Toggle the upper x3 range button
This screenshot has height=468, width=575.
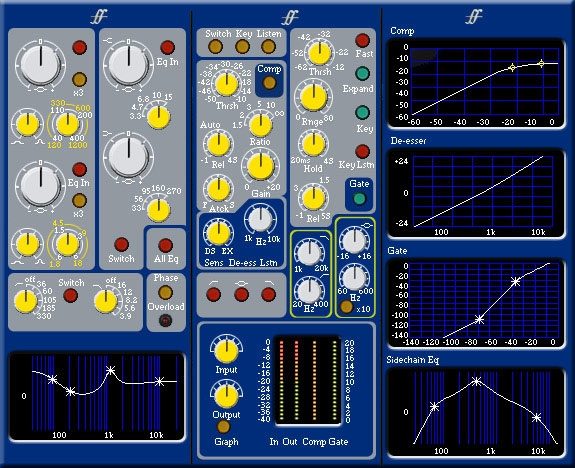pyautogui.click(x=80, y=79)
